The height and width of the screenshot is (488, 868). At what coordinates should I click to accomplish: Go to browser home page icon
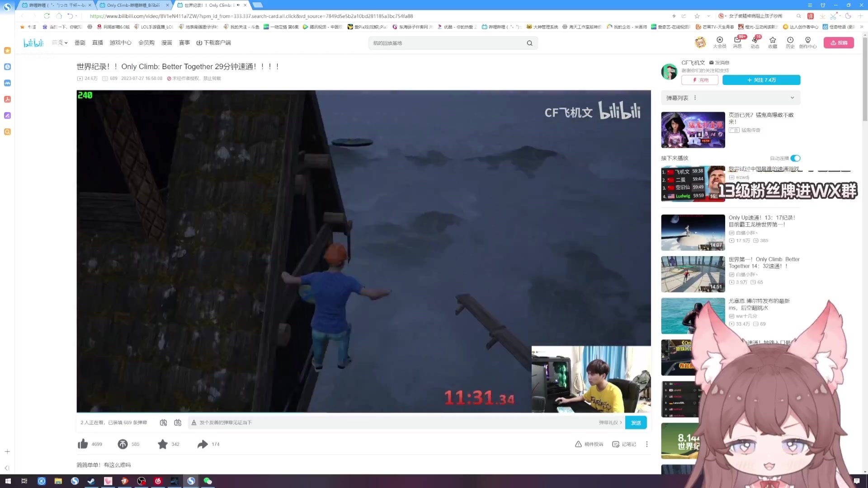(59, 16)
